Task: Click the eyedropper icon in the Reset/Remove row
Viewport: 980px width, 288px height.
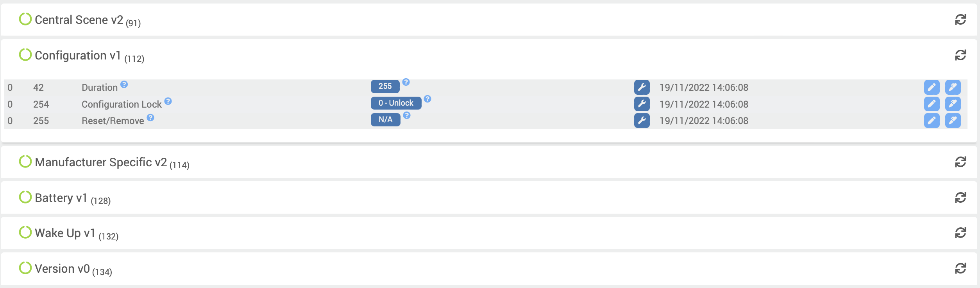Action: coord(953,121)
